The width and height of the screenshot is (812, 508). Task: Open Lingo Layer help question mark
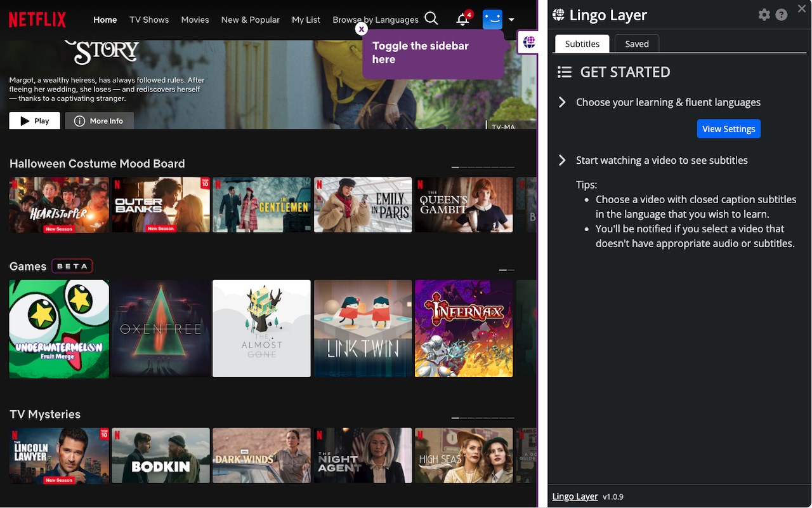782,15
